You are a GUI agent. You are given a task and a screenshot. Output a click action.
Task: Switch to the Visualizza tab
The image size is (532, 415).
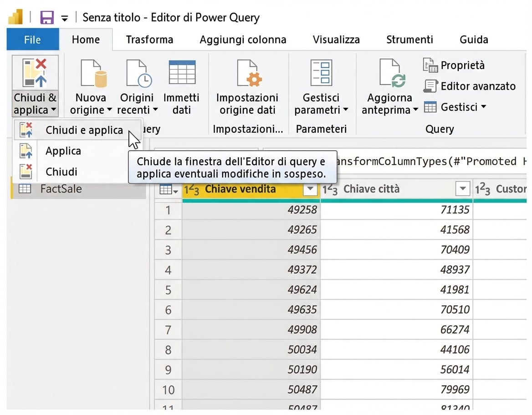tap(336, 39)
